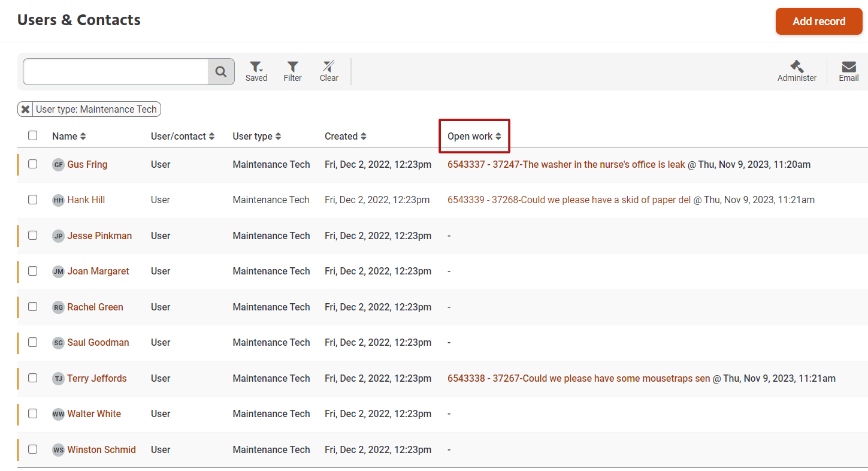
Task: Open the Administer tool
Action: coord(797,71)
